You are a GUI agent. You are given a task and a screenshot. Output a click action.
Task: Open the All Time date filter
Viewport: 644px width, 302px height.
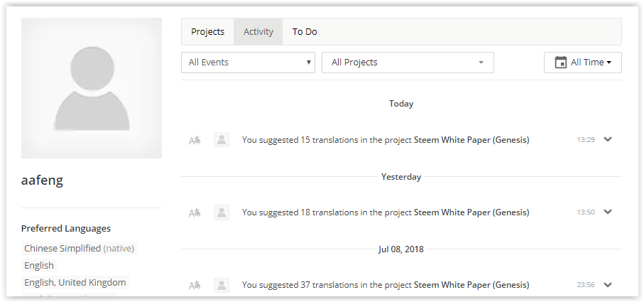pos(583,63)
